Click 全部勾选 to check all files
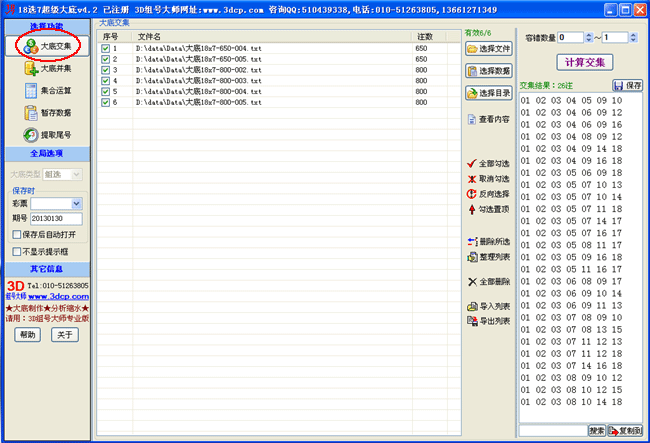The image size is (650, 443). (487, 163)
